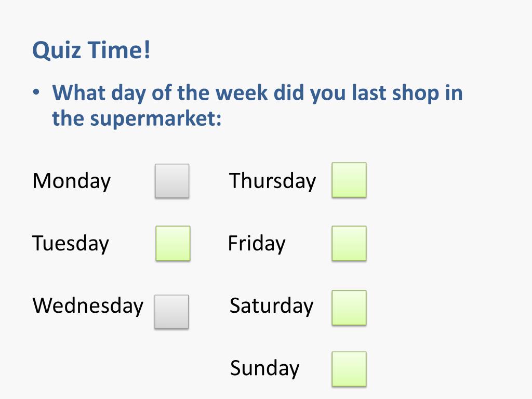Click the Monday label

coord(72,181)
